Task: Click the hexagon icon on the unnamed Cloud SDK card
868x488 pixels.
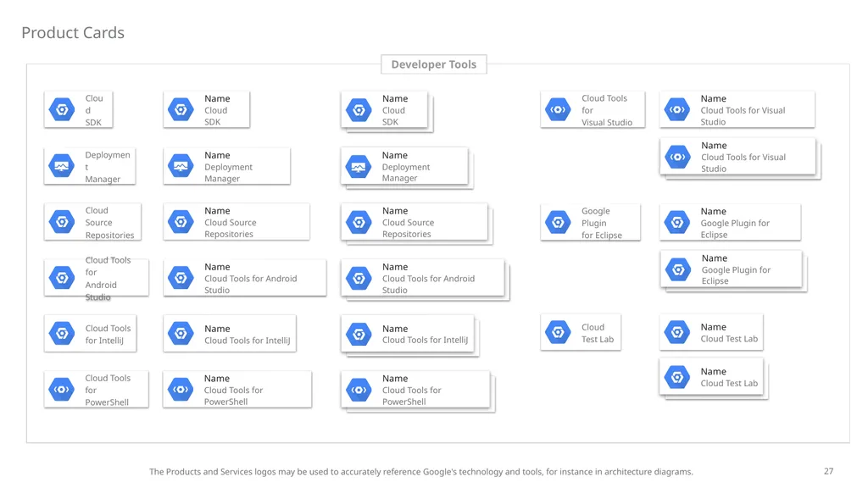Action: tap(62, 109)
